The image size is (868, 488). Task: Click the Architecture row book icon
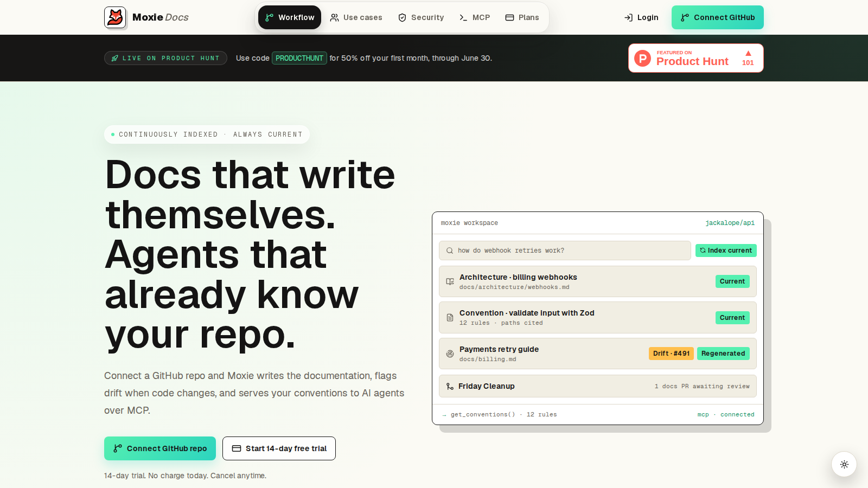(450, 281)
